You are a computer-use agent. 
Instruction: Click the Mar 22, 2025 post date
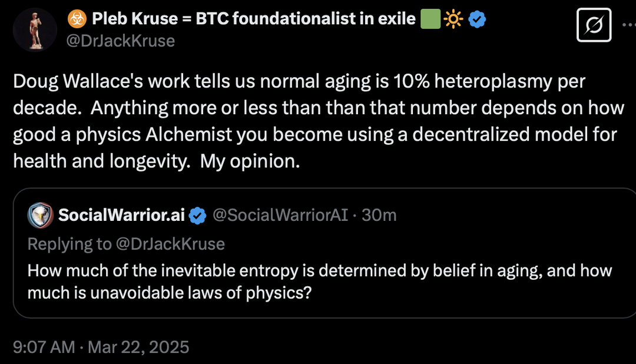click(x=138, y=347)
